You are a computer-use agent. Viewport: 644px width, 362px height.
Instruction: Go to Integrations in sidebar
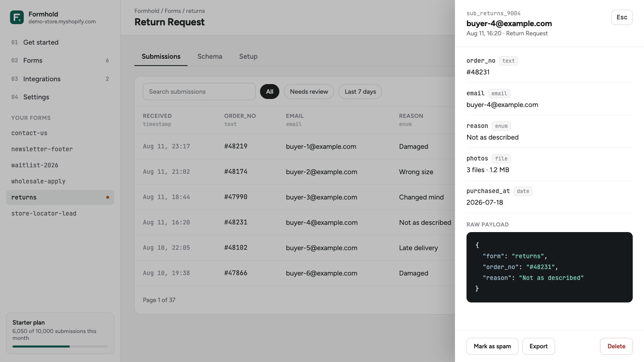(x=60, y=79)
